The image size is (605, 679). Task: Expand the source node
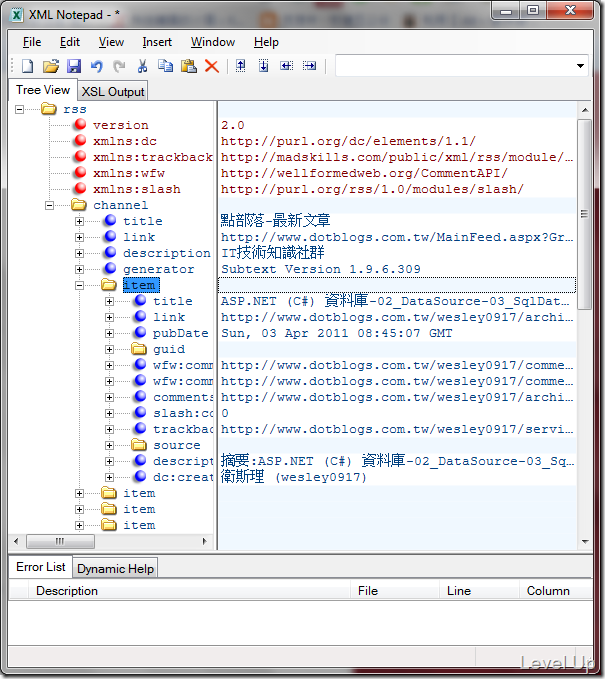pos(109,446)
